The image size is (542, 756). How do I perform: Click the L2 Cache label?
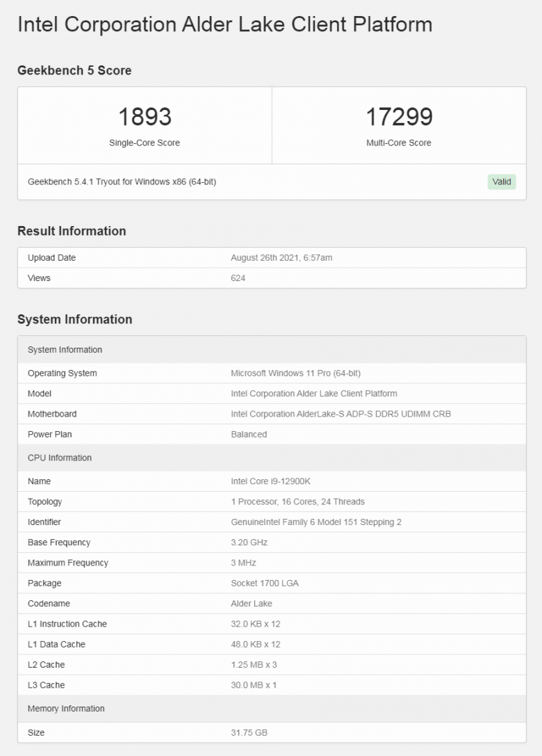point(46,664)
